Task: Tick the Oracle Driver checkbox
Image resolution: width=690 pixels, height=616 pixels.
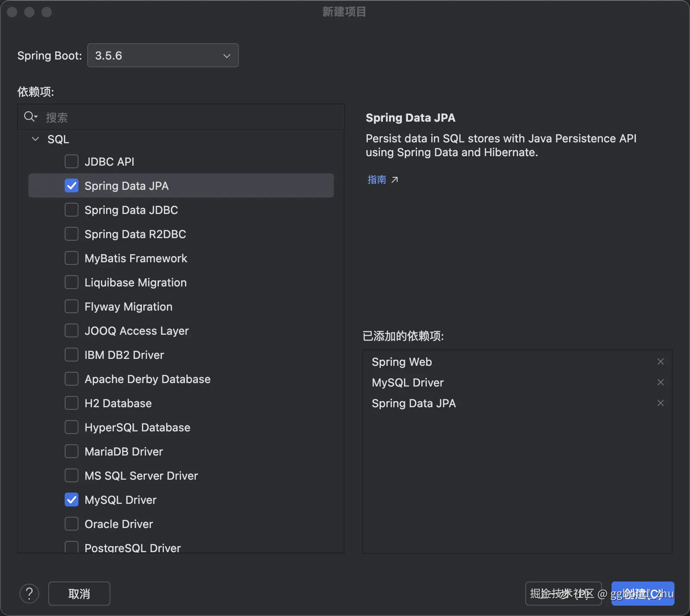Action: pyautogui.click(x=72, y=524)
